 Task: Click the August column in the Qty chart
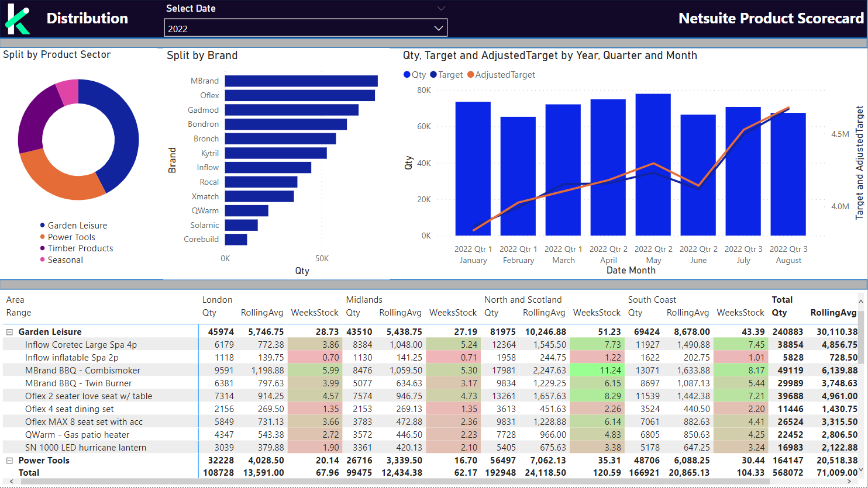pos(788,174)
